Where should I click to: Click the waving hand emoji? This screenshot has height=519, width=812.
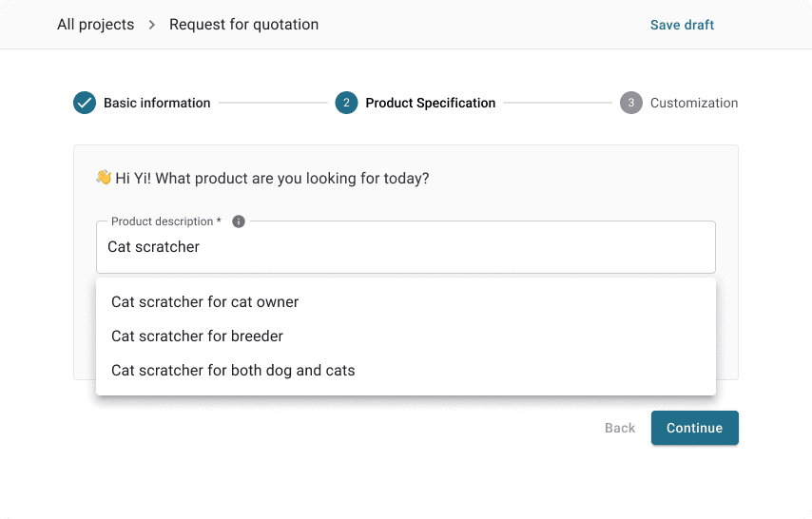click(x=104, y=177)
